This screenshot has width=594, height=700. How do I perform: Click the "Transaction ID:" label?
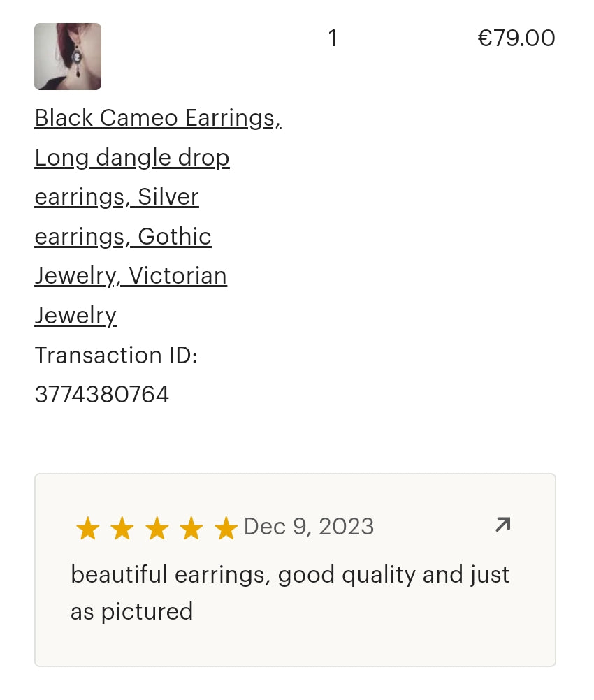pos(116,355)
